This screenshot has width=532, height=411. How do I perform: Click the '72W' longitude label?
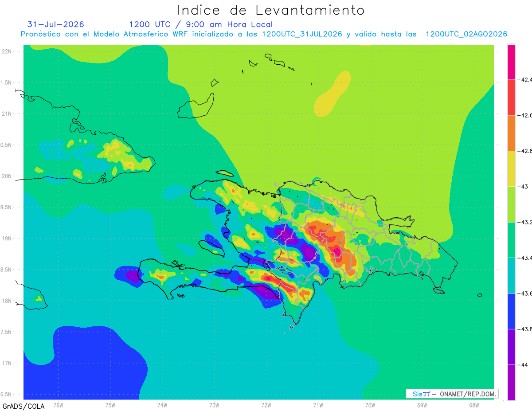266,405
